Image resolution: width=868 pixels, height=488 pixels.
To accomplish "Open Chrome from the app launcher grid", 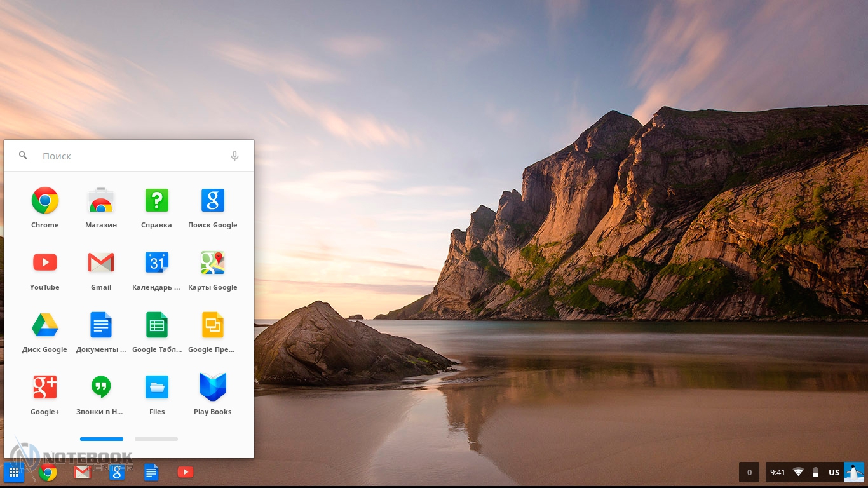I will tap(45, 201).
